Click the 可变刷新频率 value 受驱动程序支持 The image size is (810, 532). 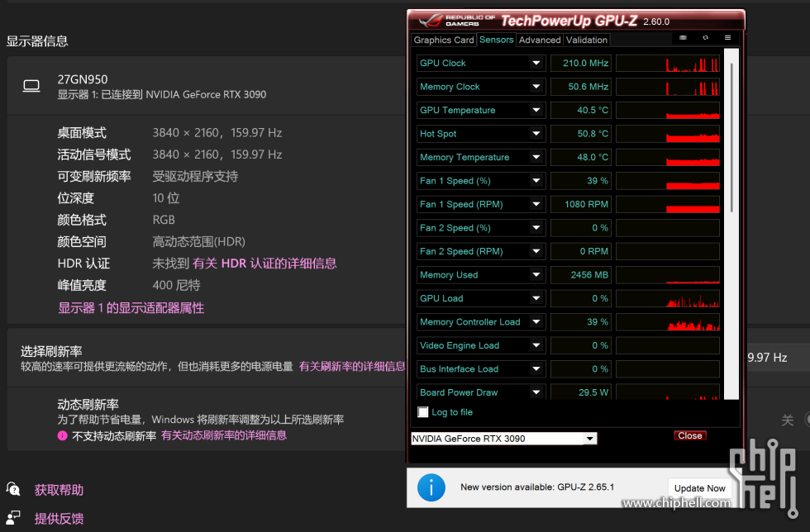coord(195,176)
